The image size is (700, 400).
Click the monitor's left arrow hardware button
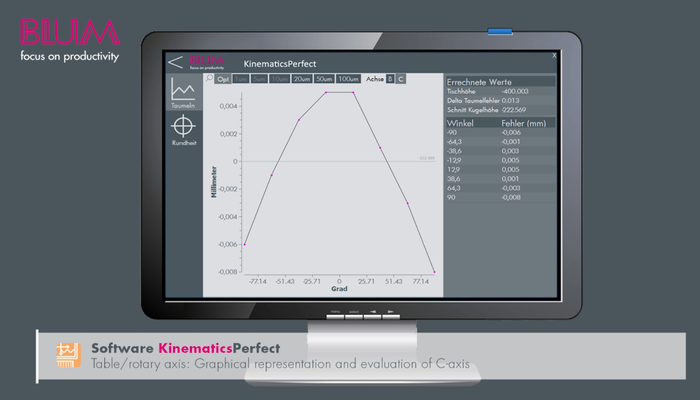(372, 316)
